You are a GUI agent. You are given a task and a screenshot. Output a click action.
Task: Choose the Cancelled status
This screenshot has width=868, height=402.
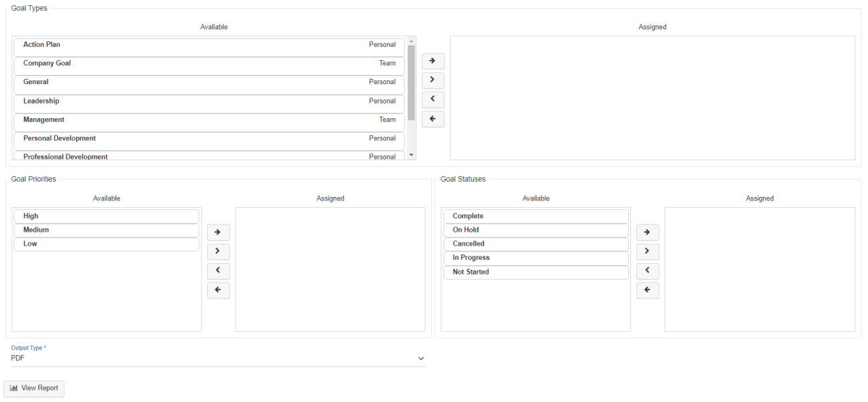tap(535, 244)
